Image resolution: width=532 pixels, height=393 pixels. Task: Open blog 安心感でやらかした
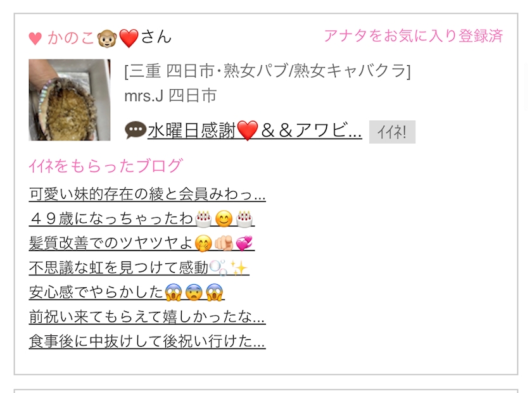coord(127,292)
